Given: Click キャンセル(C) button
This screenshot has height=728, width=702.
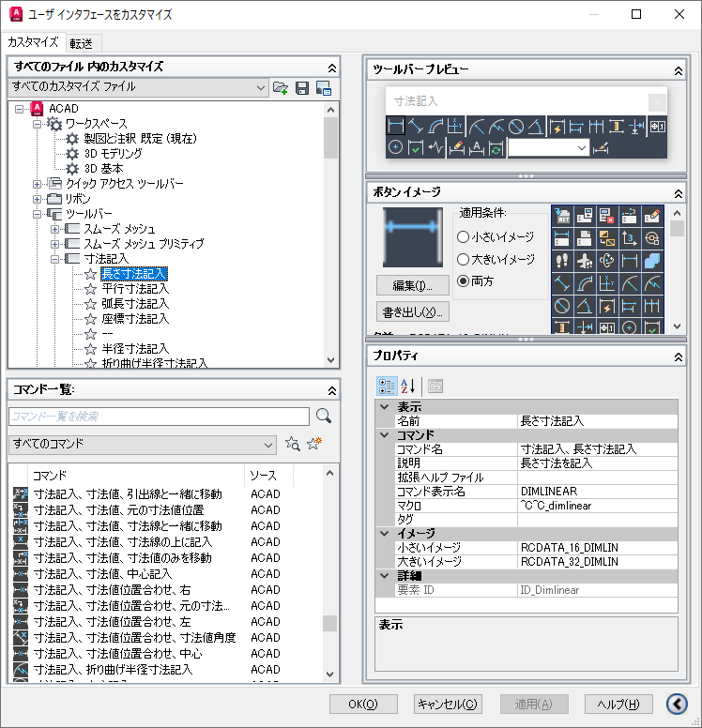Looking at the screenshot, I should click(x=448, y=704).
